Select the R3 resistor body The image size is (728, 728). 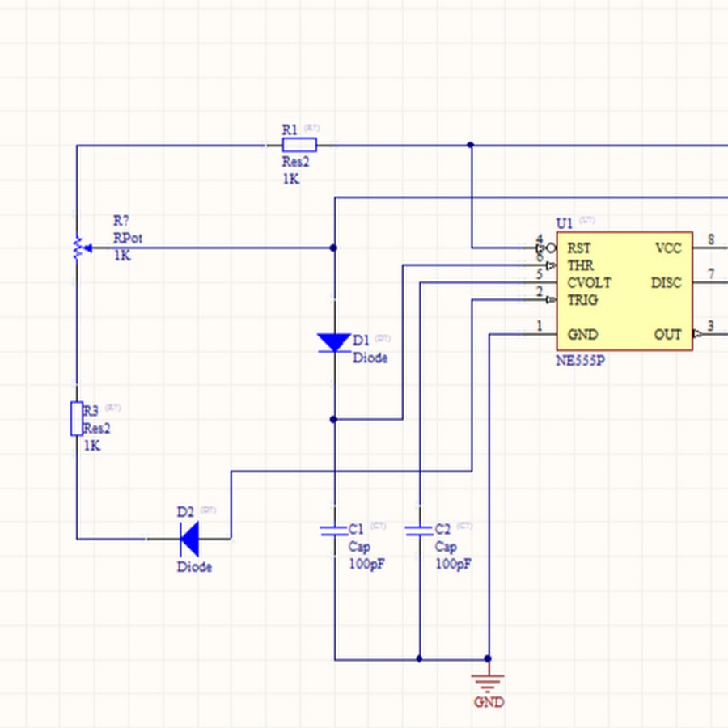[77, 418]
